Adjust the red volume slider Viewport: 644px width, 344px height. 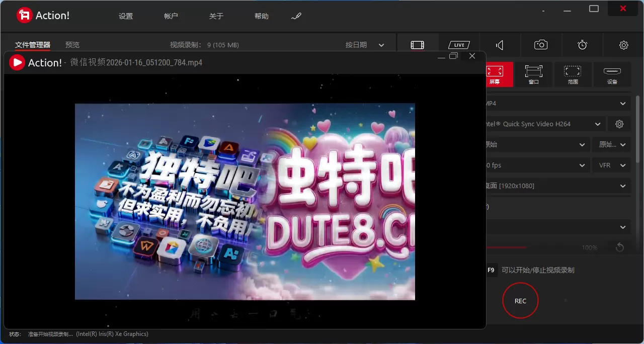click(x=508, y=247)
